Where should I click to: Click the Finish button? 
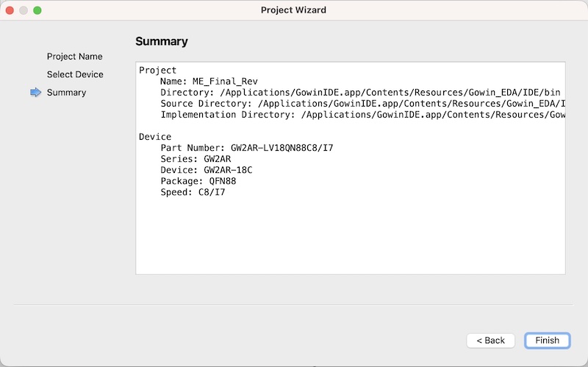(547, 341)
